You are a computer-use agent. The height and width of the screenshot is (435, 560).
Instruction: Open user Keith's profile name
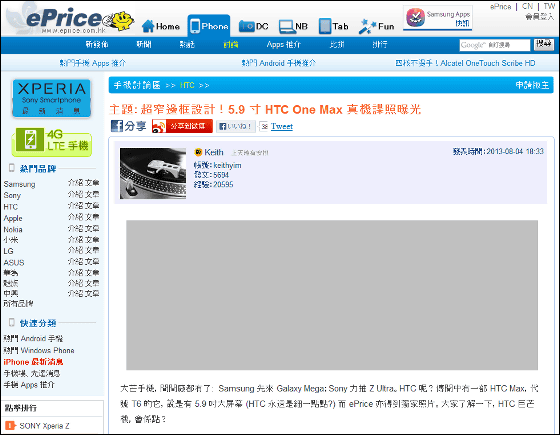214,152
